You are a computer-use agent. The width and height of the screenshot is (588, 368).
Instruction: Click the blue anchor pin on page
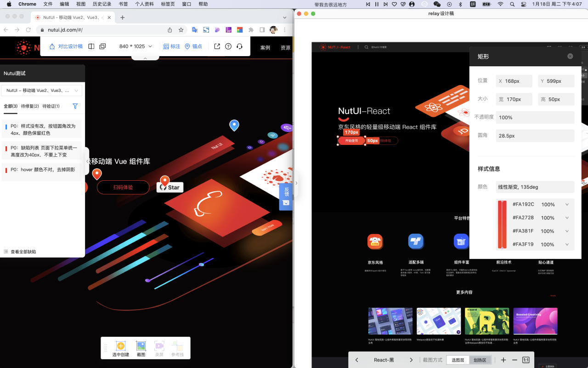click(234, 125)
